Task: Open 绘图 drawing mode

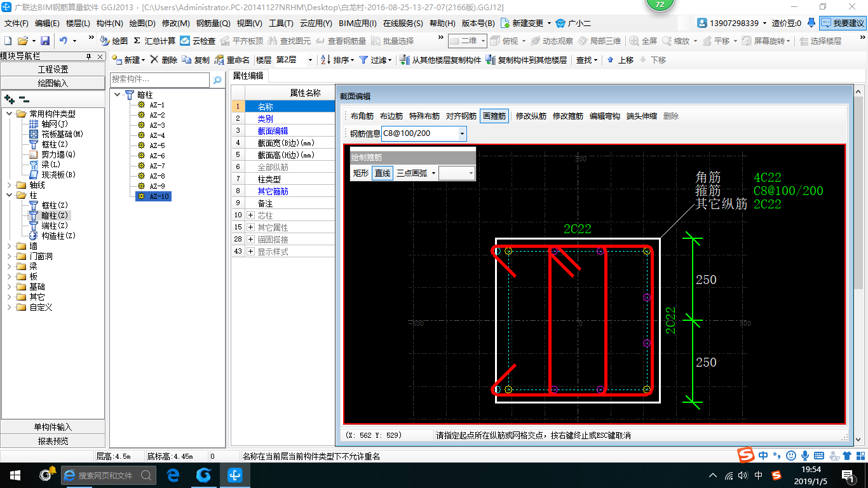Action: 114,41
